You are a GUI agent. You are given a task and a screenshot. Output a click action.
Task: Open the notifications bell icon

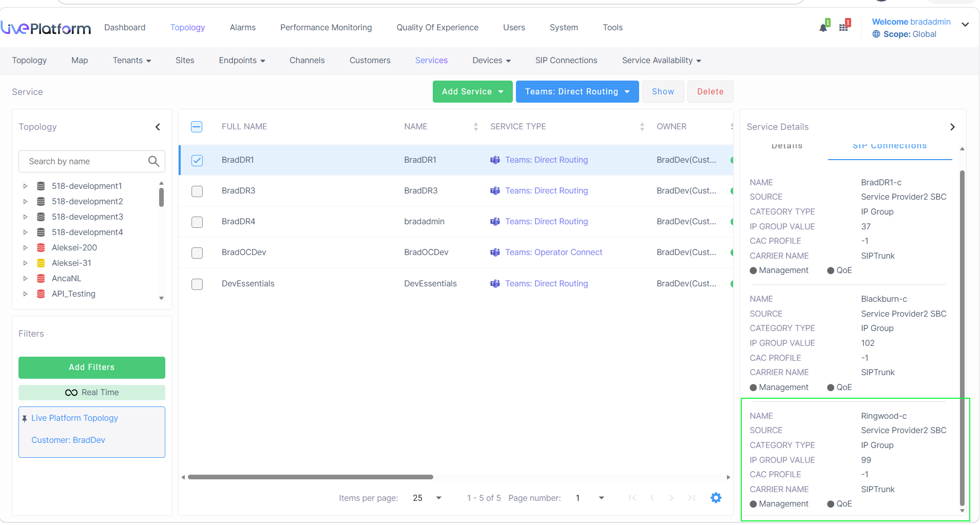[x=823, y=27]
